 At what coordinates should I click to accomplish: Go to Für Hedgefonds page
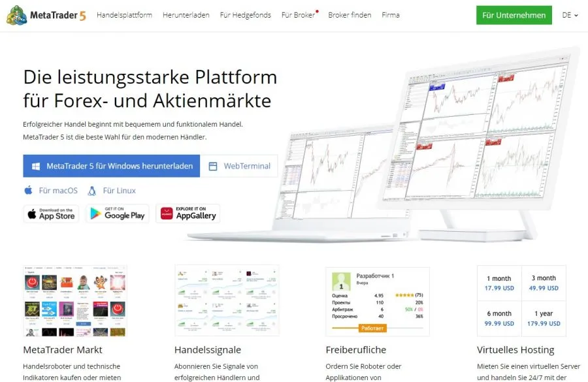click(x=246, y=15)
